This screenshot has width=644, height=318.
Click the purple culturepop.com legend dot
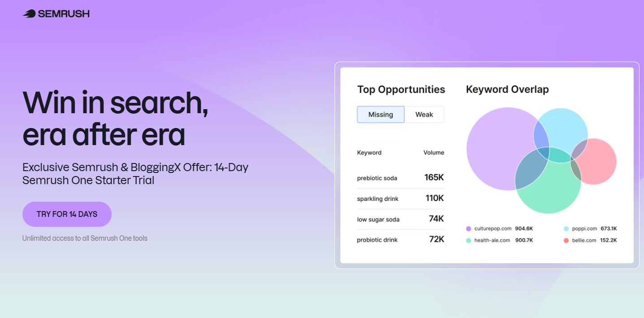click(469, 229)
